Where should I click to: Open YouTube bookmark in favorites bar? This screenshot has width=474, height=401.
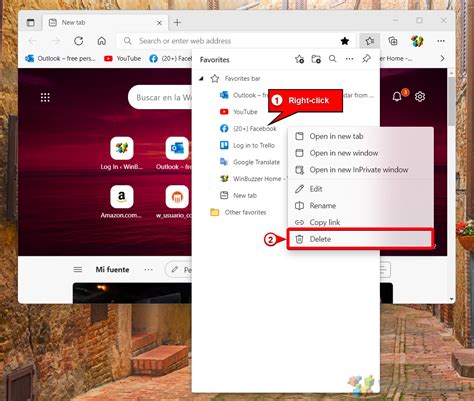(122, 58)
